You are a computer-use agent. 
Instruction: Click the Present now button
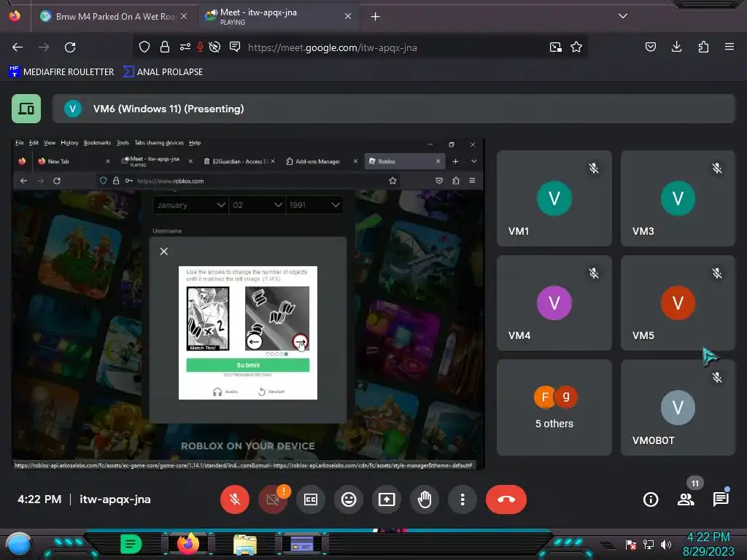click(387, 499)
